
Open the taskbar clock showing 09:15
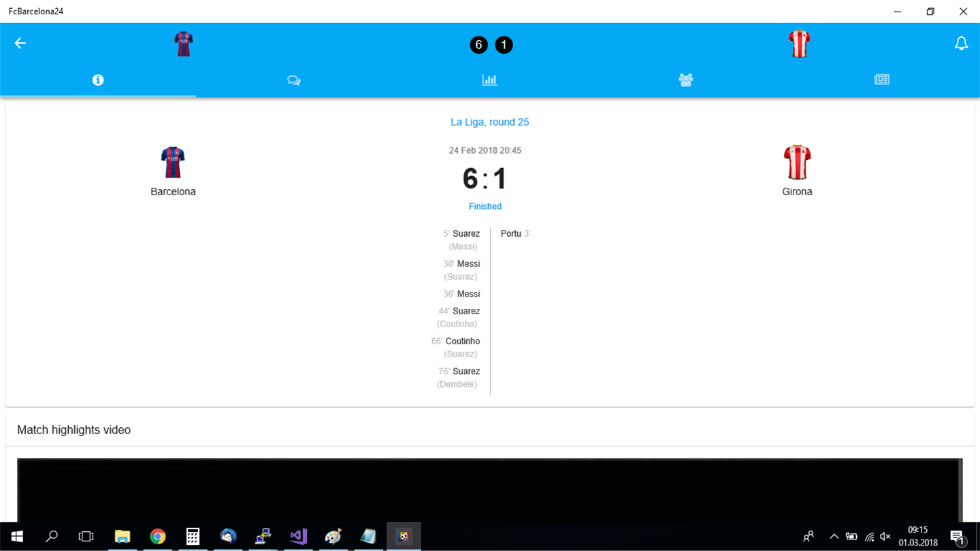pyautogui.click(x=918, y=537)
